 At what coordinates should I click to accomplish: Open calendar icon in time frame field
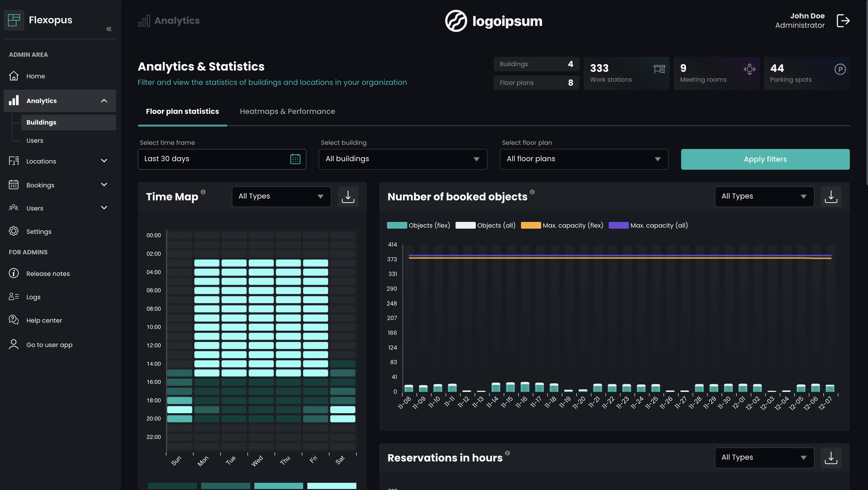(295, 159)
